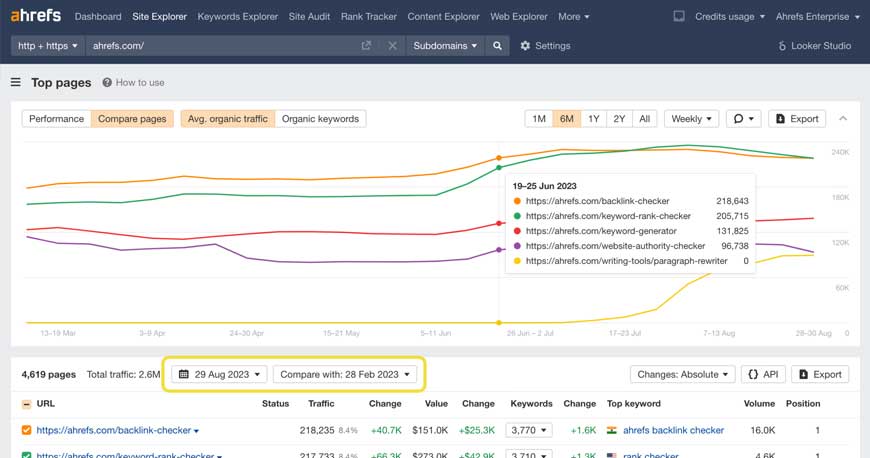Open the https://ahrefs.com/backlink-checker link
The image size is (870, 458).
coord(114,430)
